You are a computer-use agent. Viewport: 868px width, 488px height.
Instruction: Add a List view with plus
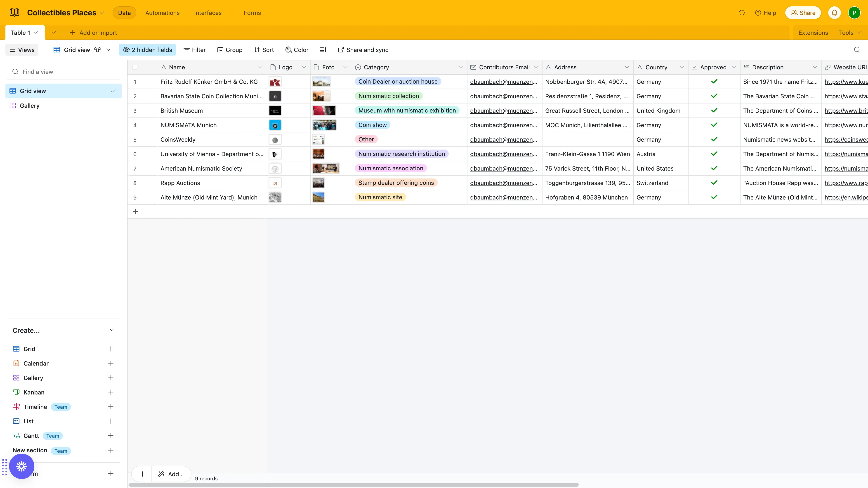pyautogui.click(x=111, y=421)
